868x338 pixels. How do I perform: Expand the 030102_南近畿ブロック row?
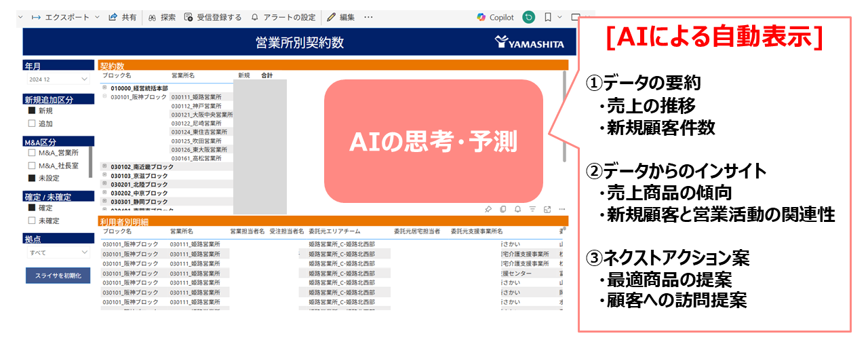[104, 166]
